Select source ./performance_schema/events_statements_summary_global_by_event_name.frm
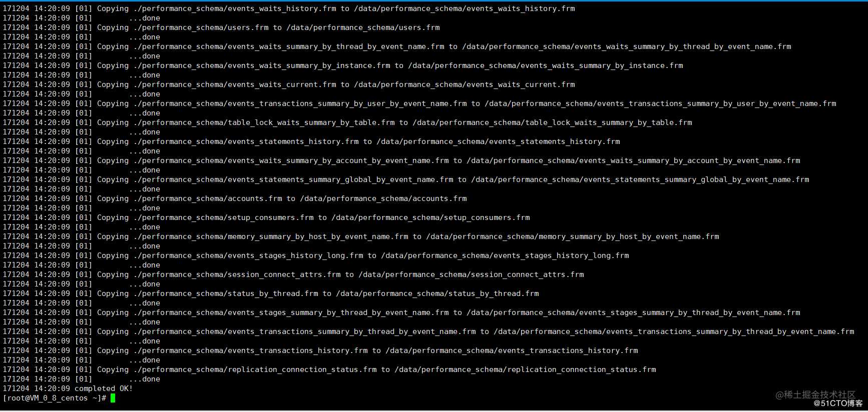Viewport: 868px width, 412px height. [293, 179]
